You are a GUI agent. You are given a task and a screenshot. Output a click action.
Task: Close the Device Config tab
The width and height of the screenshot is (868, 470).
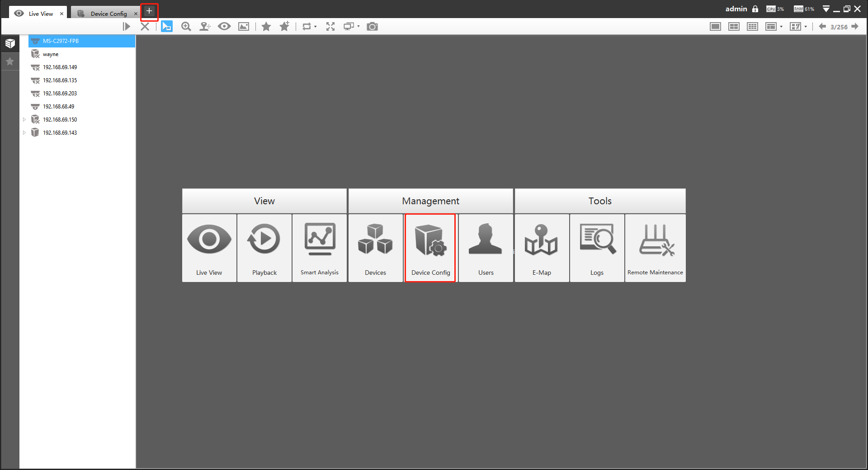tap(136, 14)
